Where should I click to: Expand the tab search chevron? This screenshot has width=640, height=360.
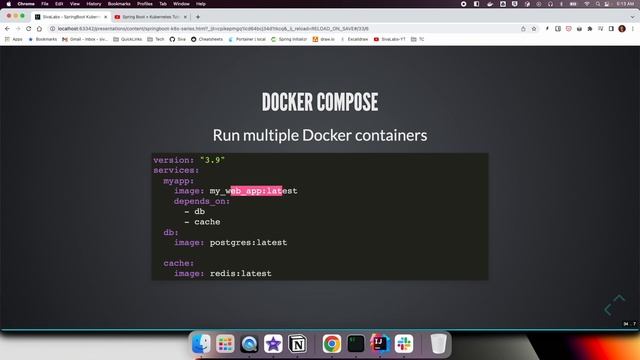tap(632, 17)
